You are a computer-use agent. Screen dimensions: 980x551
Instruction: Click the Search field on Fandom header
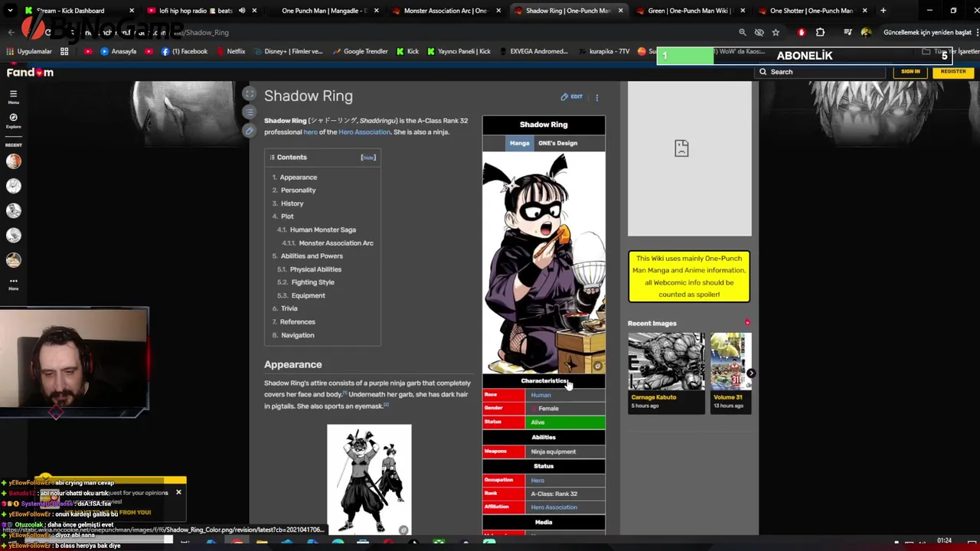pos(819,72)
